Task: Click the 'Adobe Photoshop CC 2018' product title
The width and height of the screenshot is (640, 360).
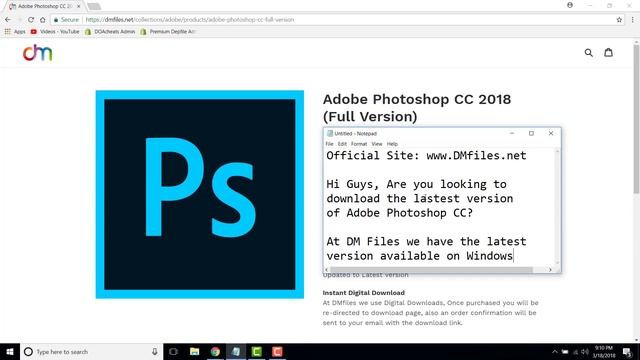Action: click(x=417, y=99)
